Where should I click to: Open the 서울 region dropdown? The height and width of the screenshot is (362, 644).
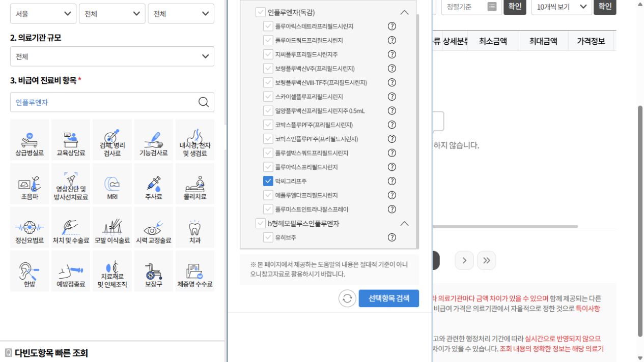point(43,14)
